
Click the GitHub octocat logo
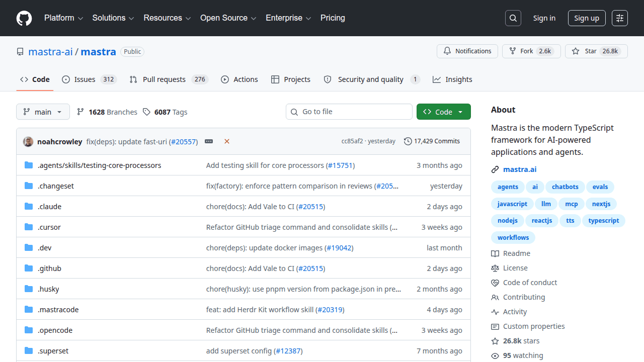pyautogui.click(x=24, y=18)
